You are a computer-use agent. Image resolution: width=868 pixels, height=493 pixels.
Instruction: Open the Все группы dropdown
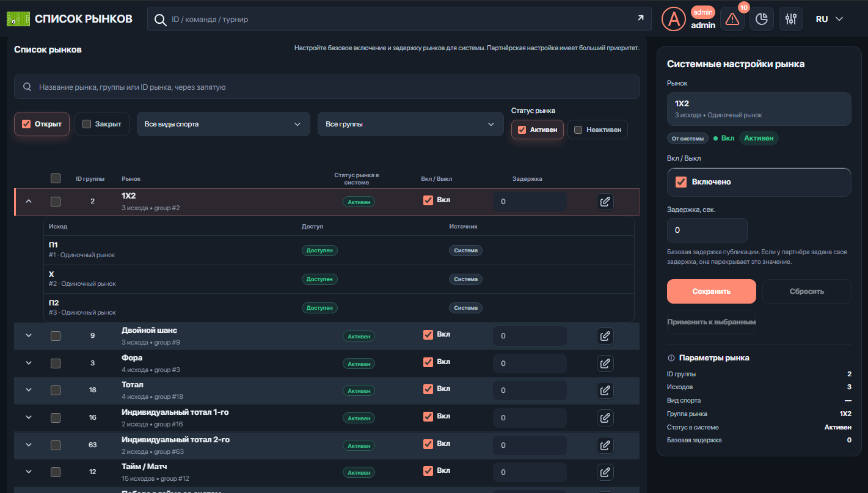(410, 124)
